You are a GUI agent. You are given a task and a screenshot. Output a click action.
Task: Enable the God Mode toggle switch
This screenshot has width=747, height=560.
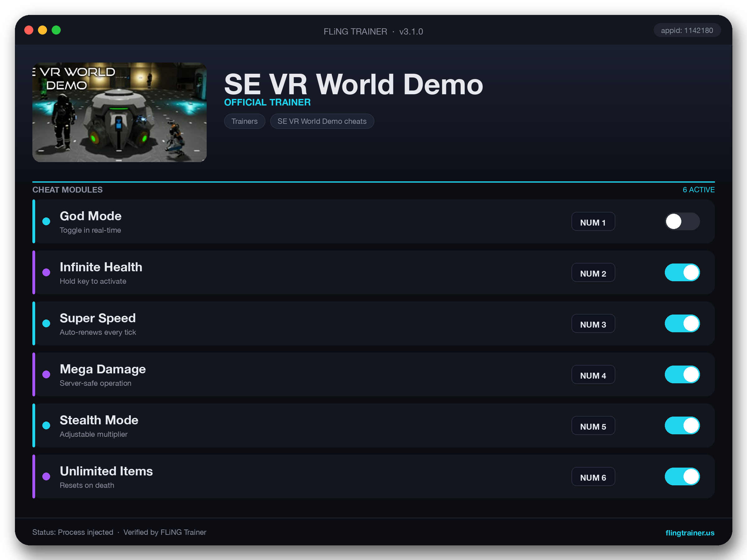pyautogui.click(x=682, y=222)
